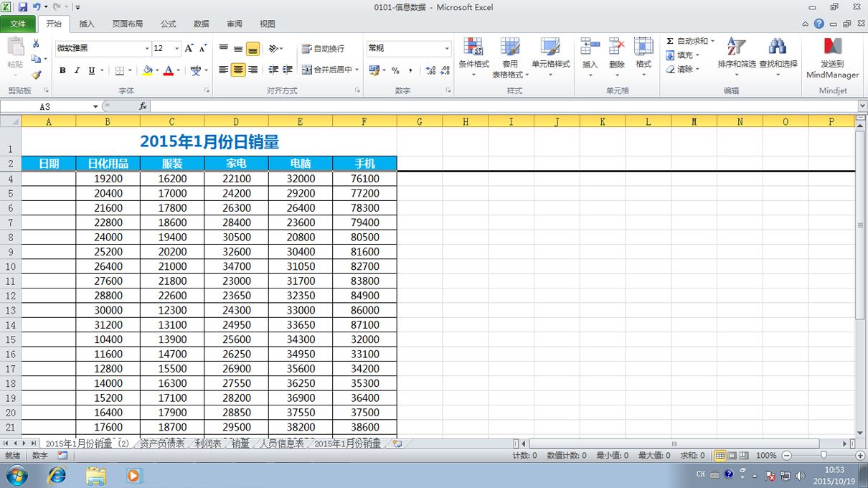Click the decrease indent icon
Image resolution: width=868 pixels, height=488 pixels.
(x=273, y=70)
